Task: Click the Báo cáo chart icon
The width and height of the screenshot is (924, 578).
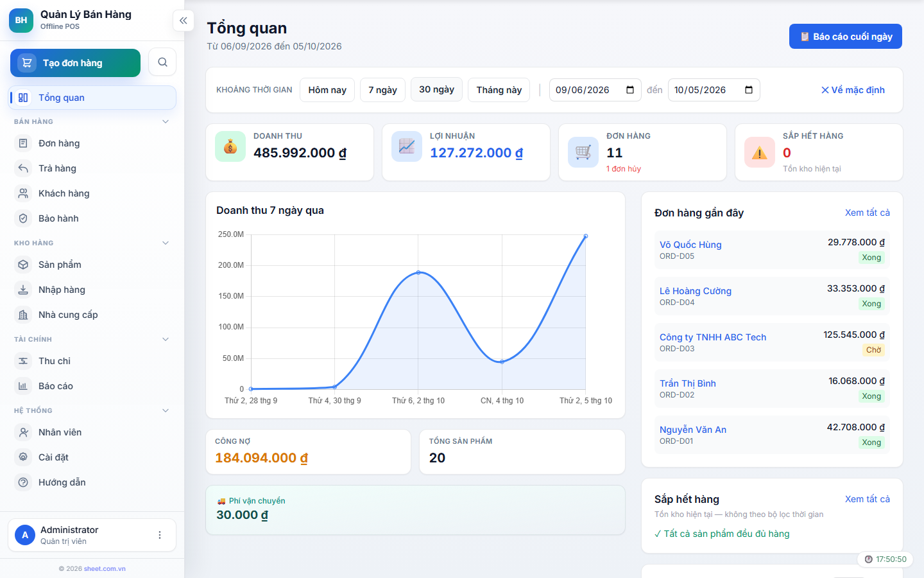Action: point(23,386)
